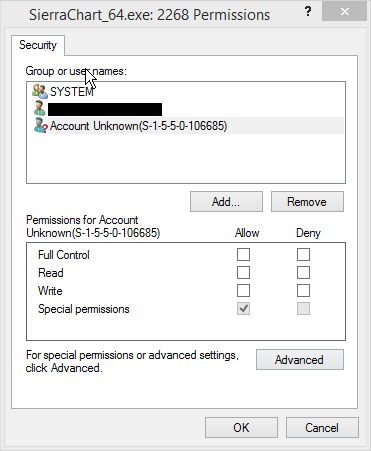
Task: Click the user icon beside redacted name
Action: (x=40, y=109)
